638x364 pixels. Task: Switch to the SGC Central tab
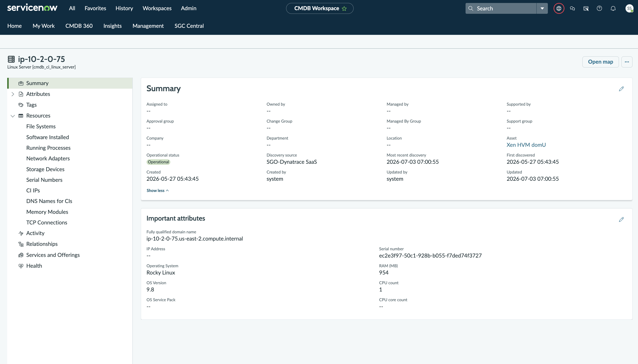coord(189,26)
